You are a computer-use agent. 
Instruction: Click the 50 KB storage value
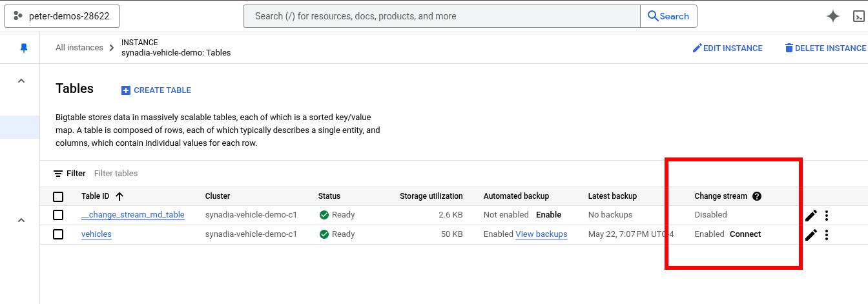(452, 234)
